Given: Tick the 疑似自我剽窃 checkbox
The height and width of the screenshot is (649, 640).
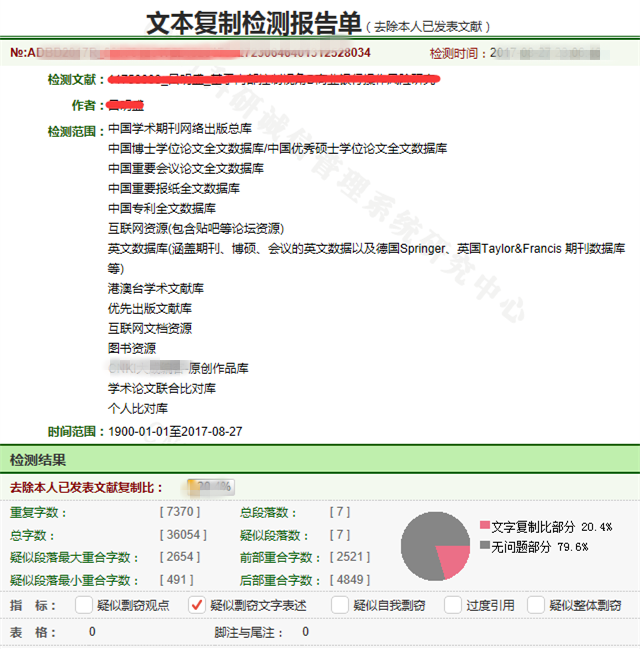Looking at the screenshot, I should tap(339, 605).
